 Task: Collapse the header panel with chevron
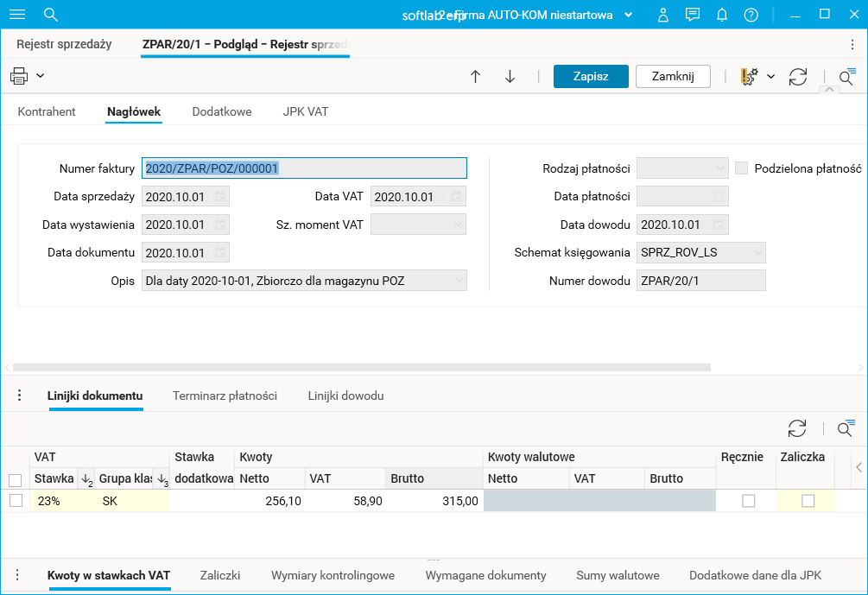[x=829, y=90]
